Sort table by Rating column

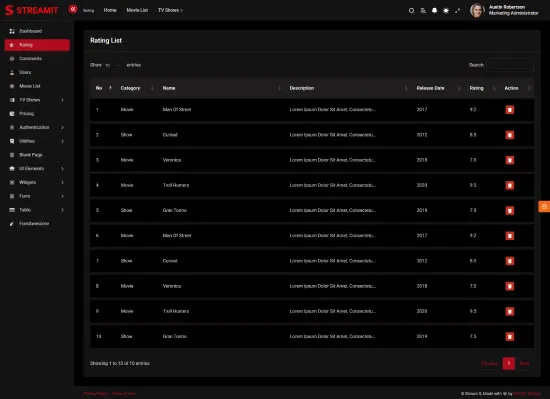tap(482, 88)
